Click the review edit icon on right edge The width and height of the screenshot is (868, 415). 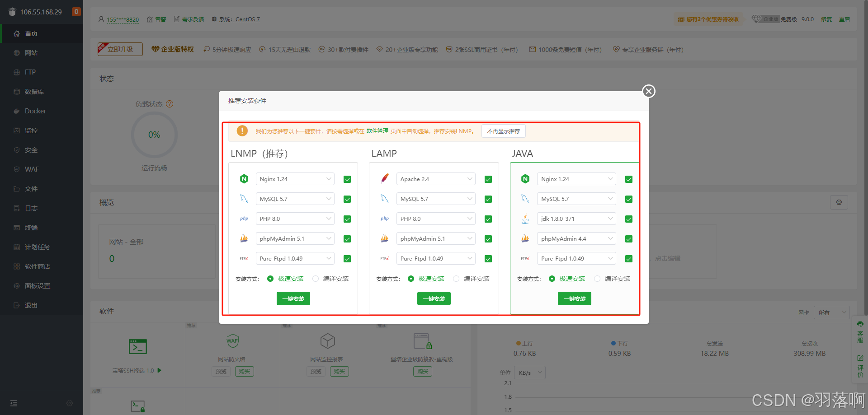(860, 358)
